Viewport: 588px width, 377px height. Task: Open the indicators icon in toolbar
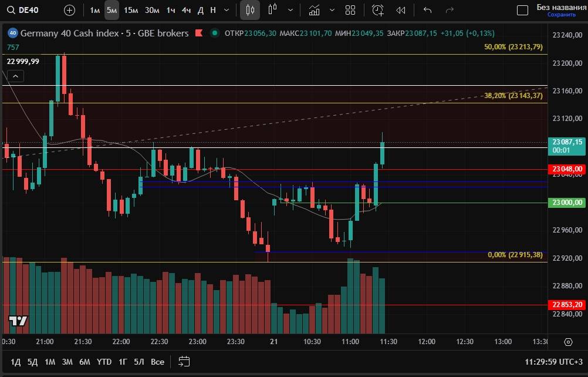click(315, 10)
